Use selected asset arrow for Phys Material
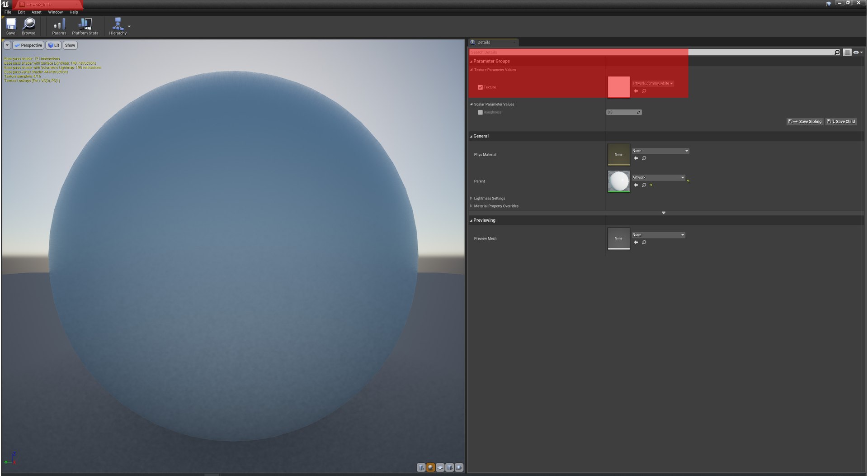 636,158
